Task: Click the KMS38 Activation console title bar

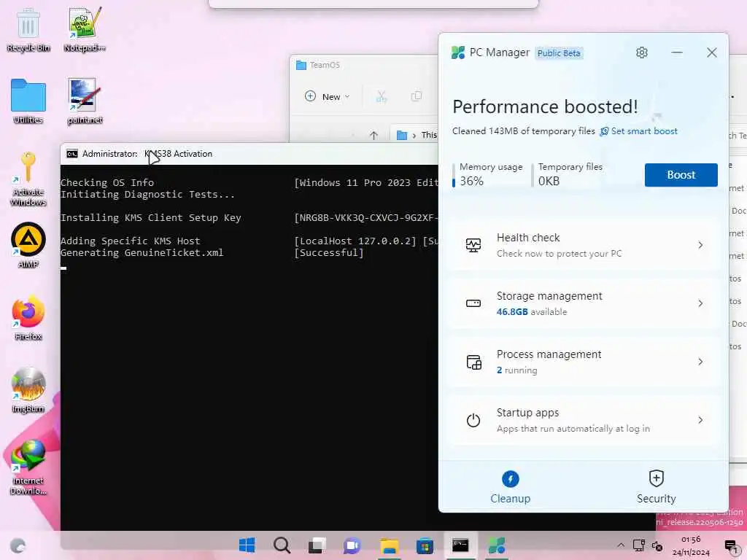Action: (x=249, y=154)
